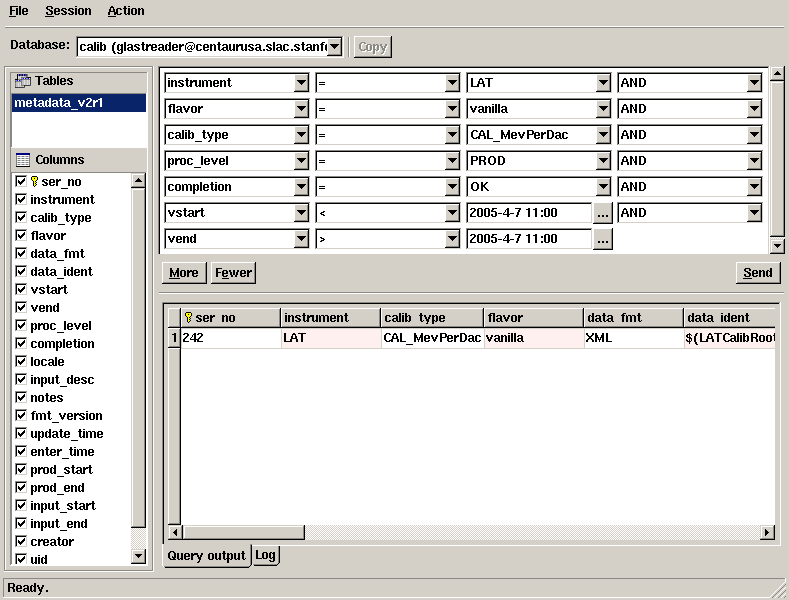
Task: Click the key icon in ser_no column header
Action: [x=189, y=318]
